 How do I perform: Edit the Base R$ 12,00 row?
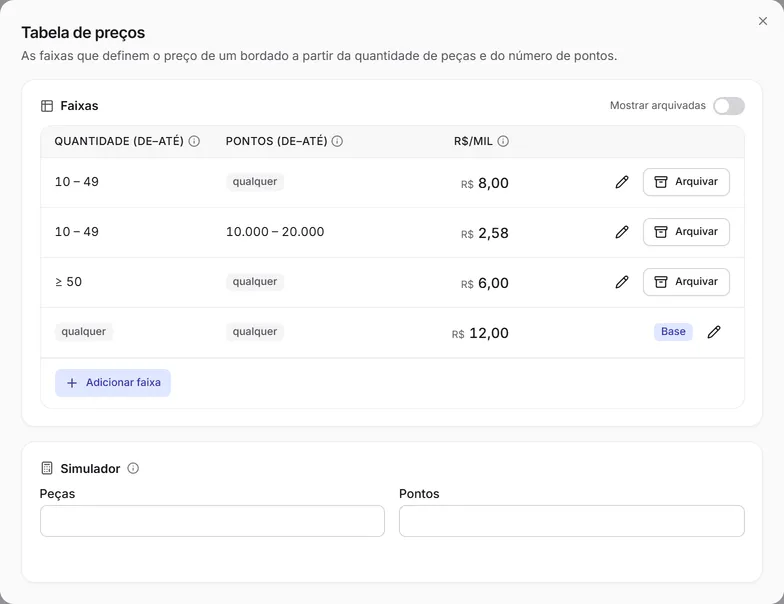pyautogui.click(x=714, y=332)
